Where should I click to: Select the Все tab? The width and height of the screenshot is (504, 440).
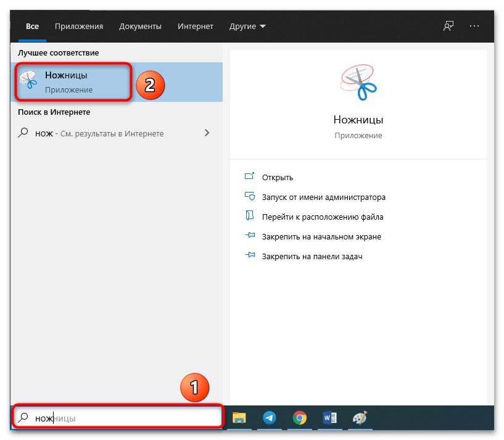point(32,27)
